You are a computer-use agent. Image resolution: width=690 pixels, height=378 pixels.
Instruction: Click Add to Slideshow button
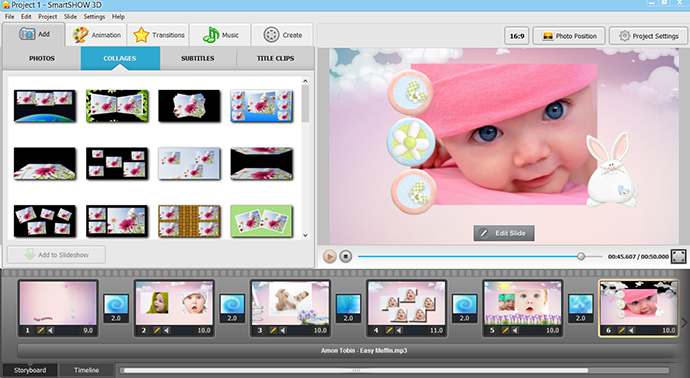point(56,255)
